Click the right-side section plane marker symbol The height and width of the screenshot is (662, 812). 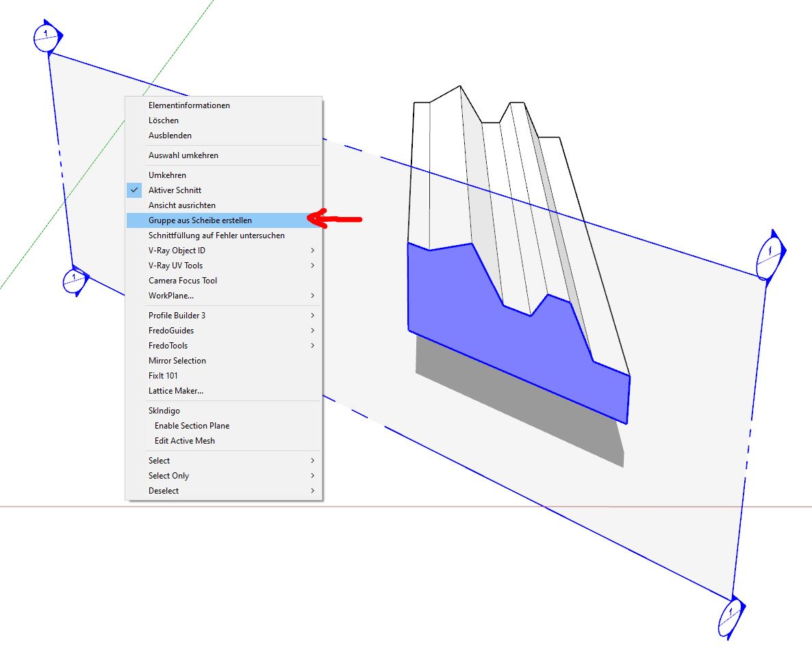769,259
